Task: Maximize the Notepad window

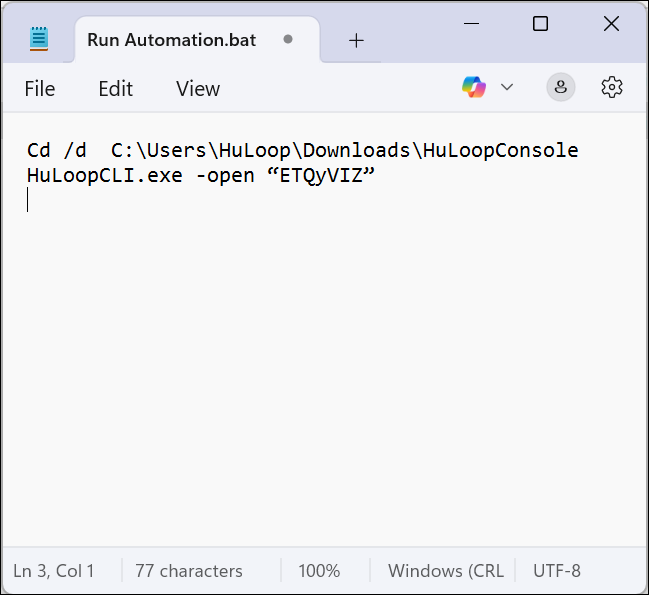Action: [540, 24]
